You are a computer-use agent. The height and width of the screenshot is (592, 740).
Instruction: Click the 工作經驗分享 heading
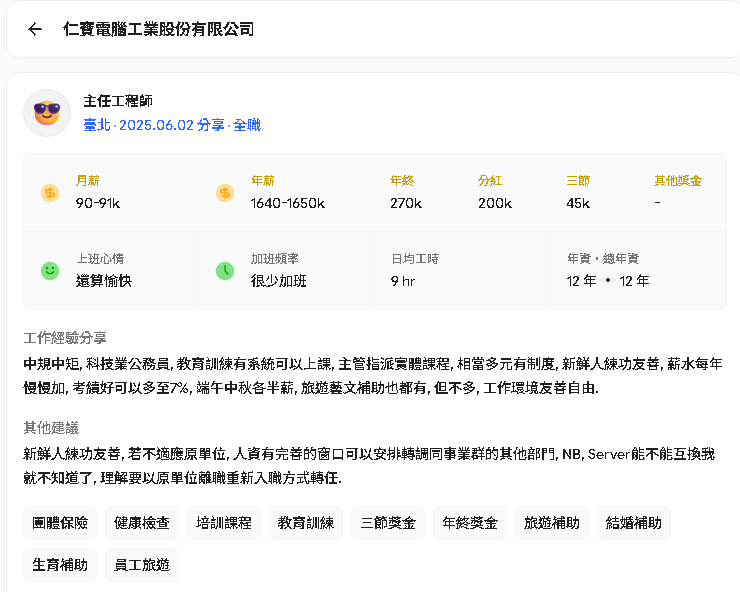click(x=65, y=338)
